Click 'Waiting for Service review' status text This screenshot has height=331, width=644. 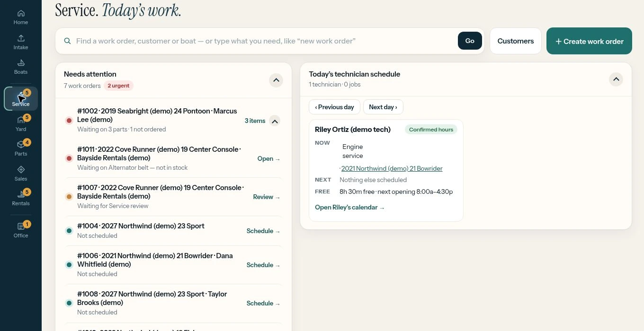click(x=113, y=206)
